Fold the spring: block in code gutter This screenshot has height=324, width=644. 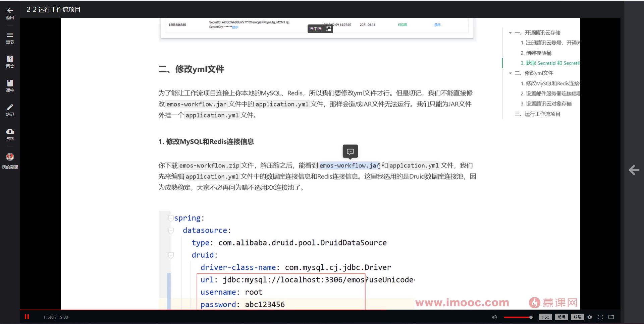(171, 218)
